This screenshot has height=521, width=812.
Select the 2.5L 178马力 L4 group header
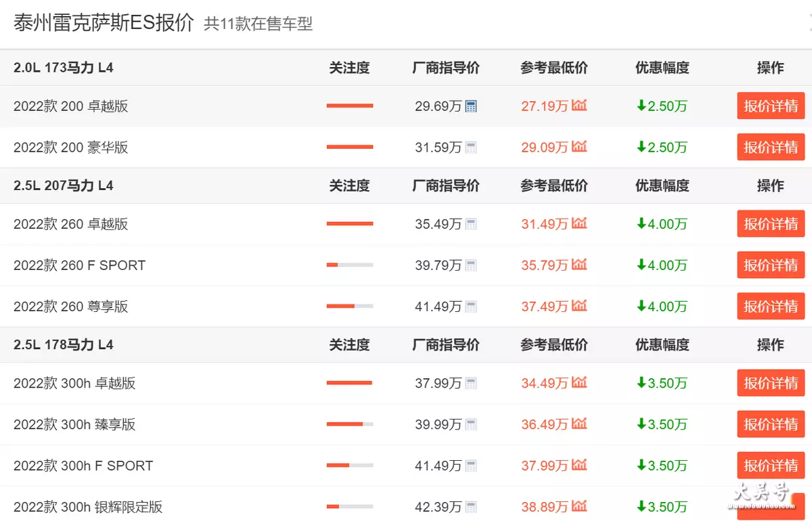coord(64,344)
